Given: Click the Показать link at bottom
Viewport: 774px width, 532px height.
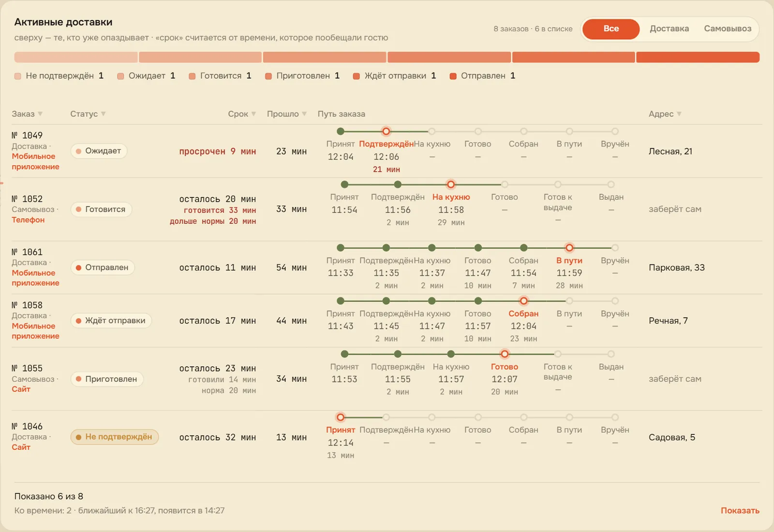Looking at the screenshot, I should [740, 511].
